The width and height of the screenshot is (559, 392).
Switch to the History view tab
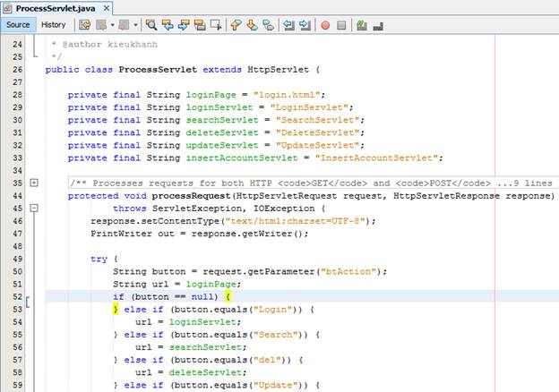coord(54,25)
